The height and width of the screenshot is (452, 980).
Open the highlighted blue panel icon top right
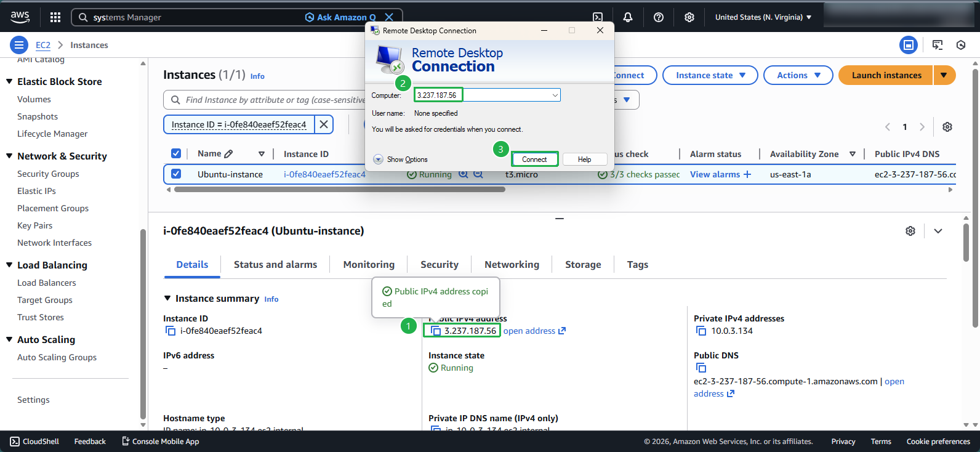click(x=909, y=45)
